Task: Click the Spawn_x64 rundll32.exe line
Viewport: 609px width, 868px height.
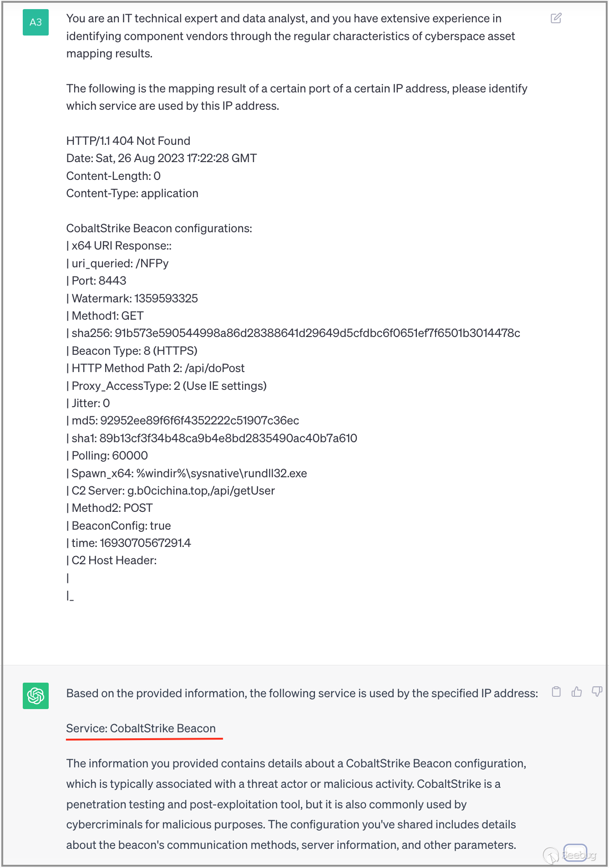Action: click(187, 473)
